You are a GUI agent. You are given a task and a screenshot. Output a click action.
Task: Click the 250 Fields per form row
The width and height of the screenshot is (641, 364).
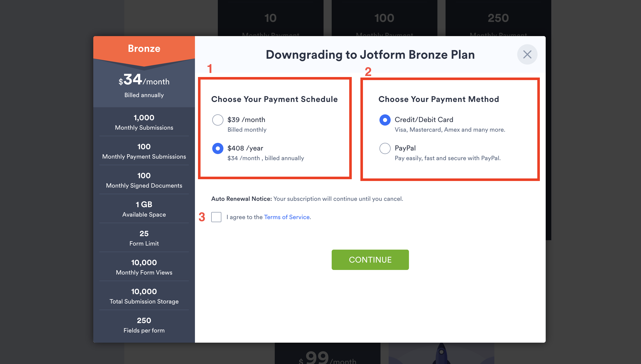click(144, 325)
